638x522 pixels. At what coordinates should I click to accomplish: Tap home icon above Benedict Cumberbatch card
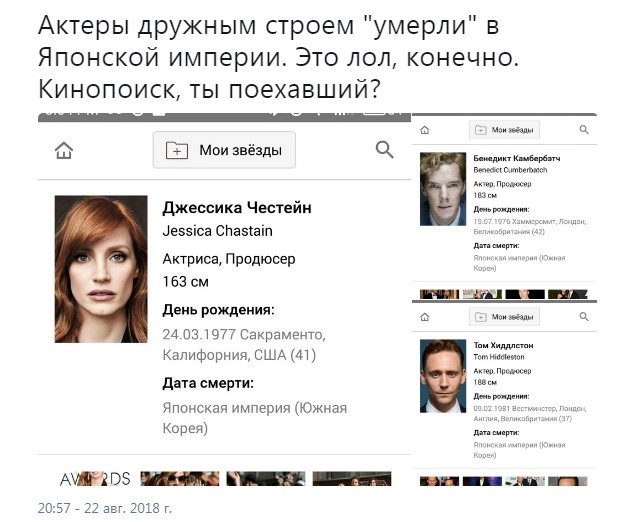point(424,130)
